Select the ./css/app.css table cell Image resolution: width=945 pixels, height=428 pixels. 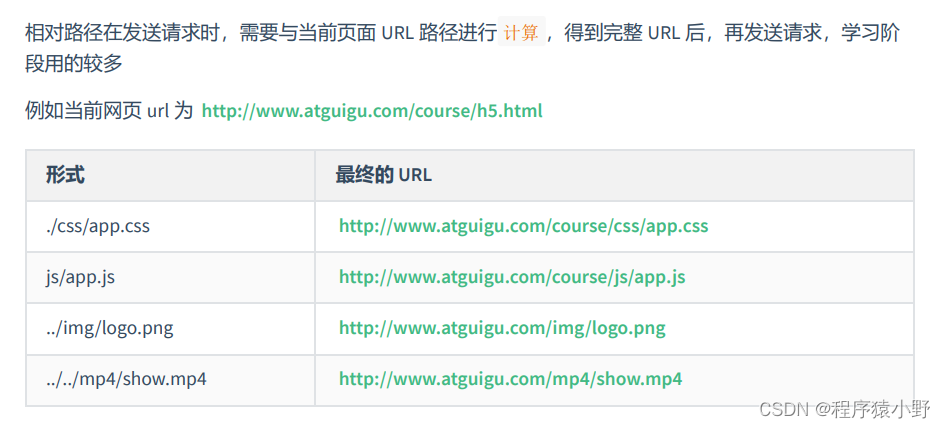97,226
